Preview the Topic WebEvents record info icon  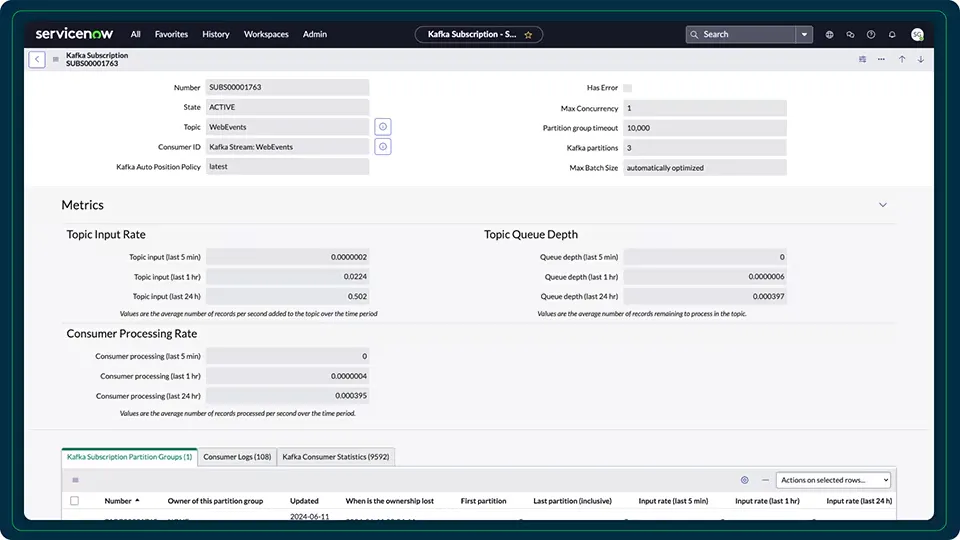(383, 127)
